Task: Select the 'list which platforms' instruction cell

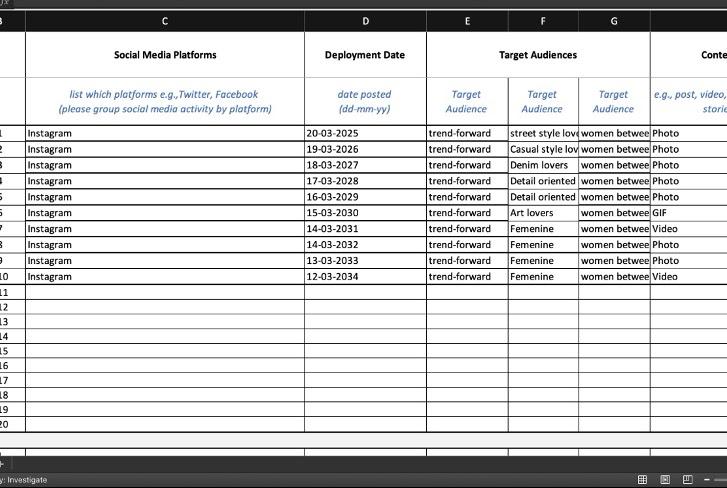Action: [165, 101]
